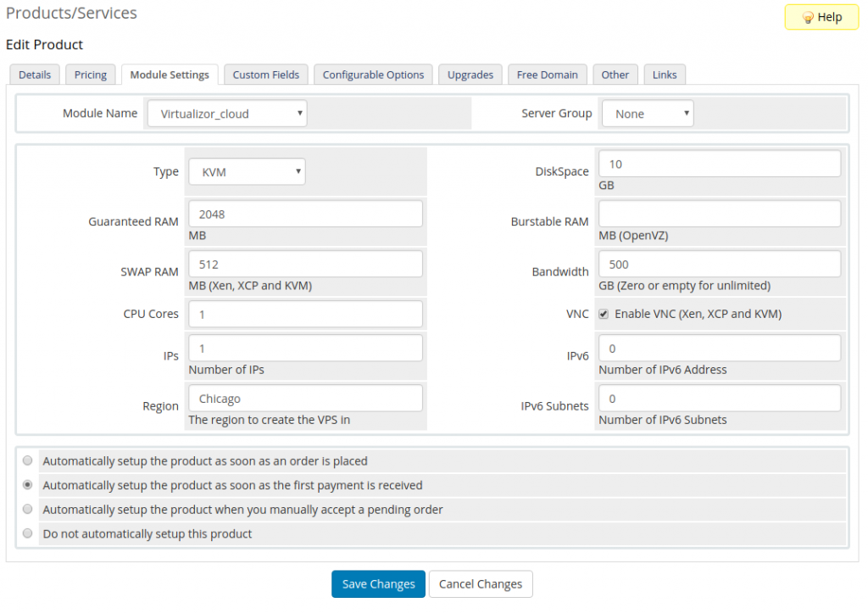Click 'Number of IPv6 Subnets' text
Screen dimensions: 868x614
point(662,420)
